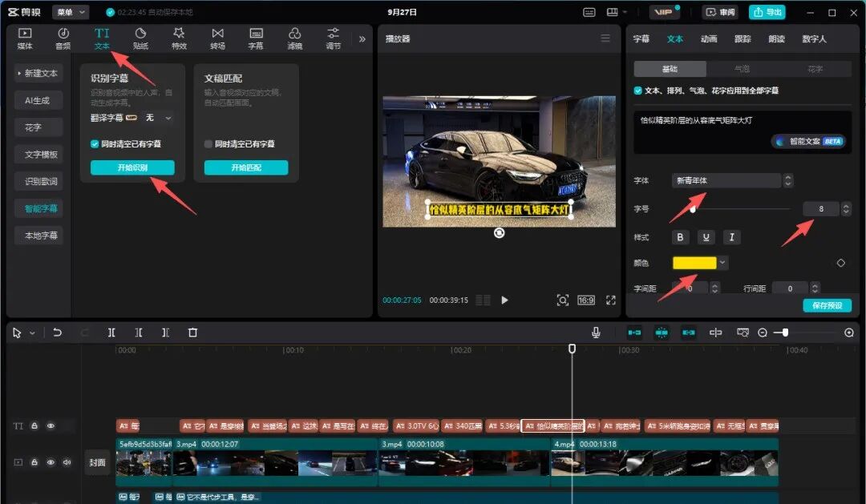Toggle fullscreen preview in the player
Viewport: 866px width, 504px height.
(611, 300)
